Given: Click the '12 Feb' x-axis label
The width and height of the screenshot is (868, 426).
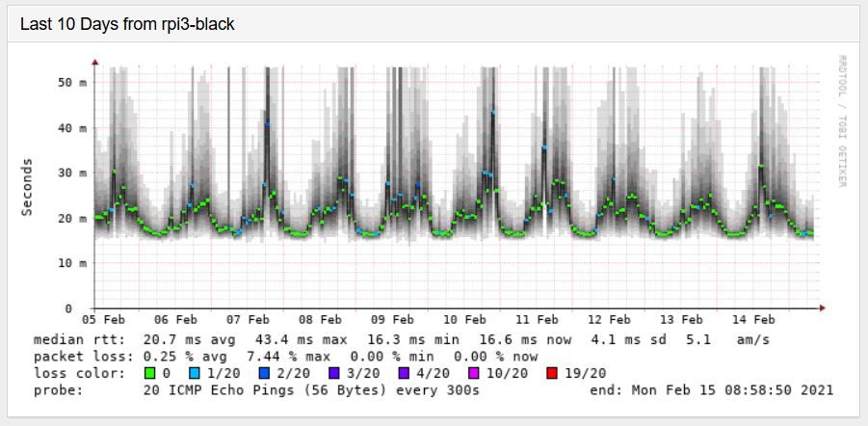Looking at the screenshot, I should click(x=610, y=320).
